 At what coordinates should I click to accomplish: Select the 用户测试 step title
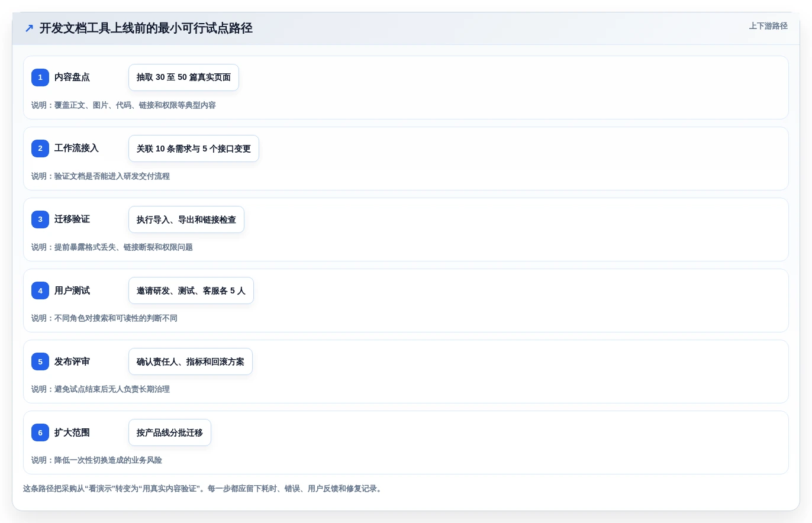(x=72, y=290)
